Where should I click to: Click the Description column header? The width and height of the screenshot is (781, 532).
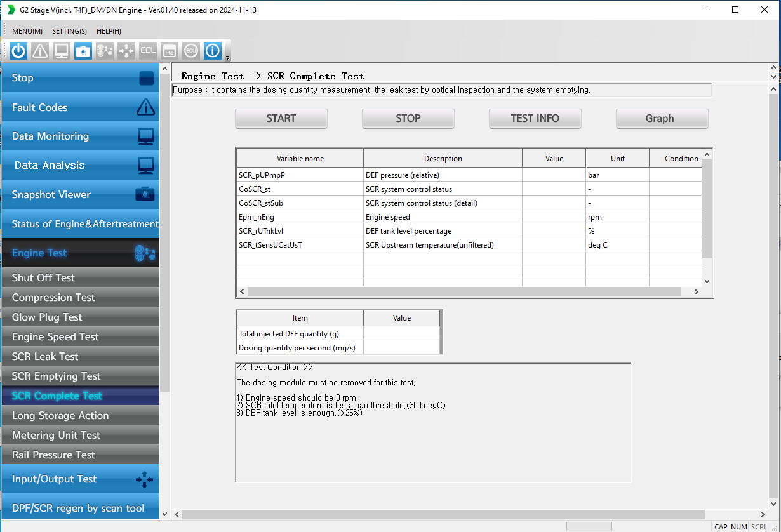(x=443, y=159)
